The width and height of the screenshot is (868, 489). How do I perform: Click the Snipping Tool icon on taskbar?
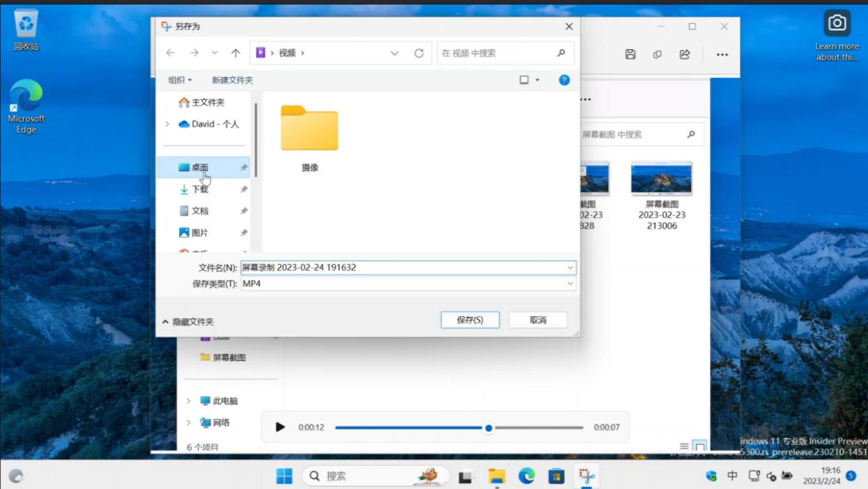587,476
